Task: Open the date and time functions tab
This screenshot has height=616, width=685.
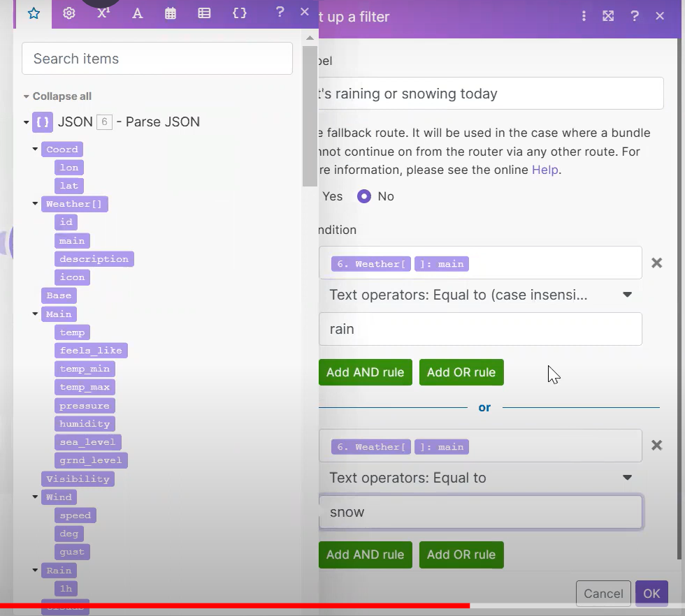Action: (171, 13)
